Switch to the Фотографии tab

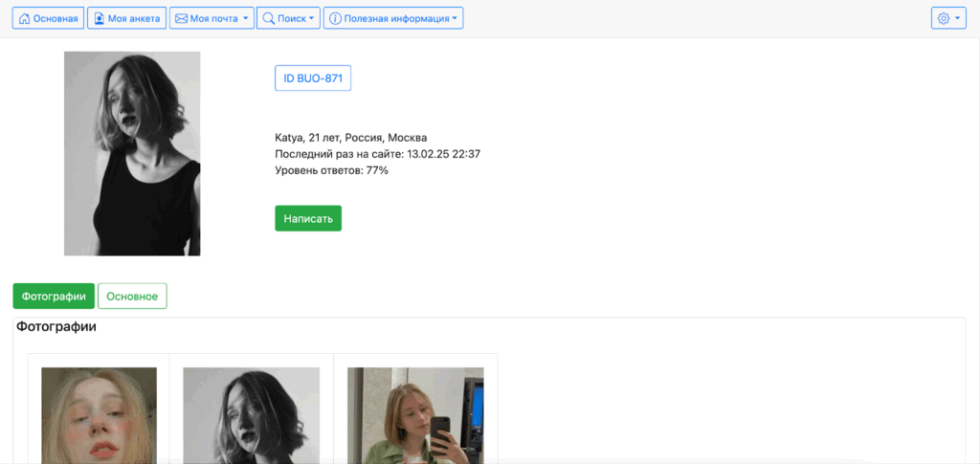[x=54, y=297]
